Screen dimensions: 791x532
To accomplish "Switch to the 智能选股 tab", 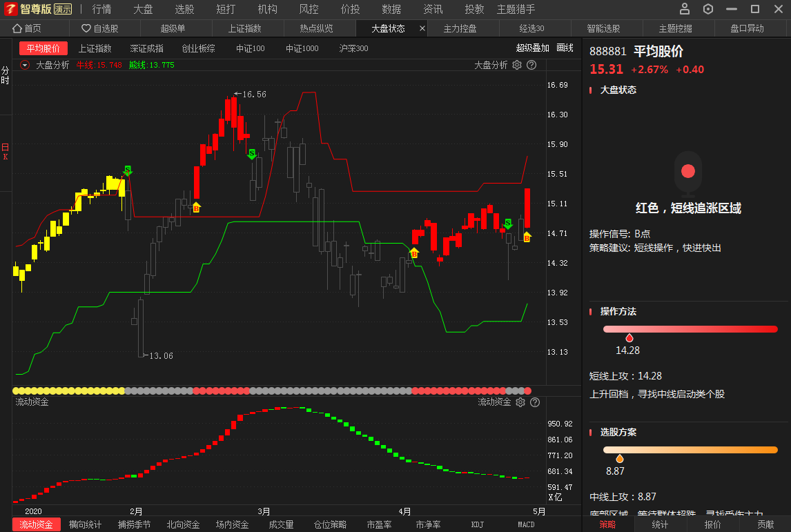I will pyautogui.click(x=603, y=29).
